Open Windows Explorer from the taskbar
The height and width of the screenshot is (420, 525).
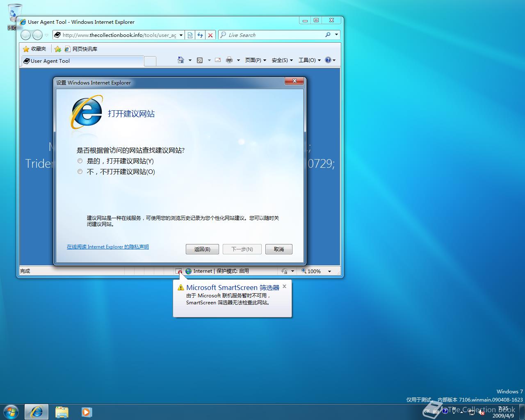[x=62, y=412]
